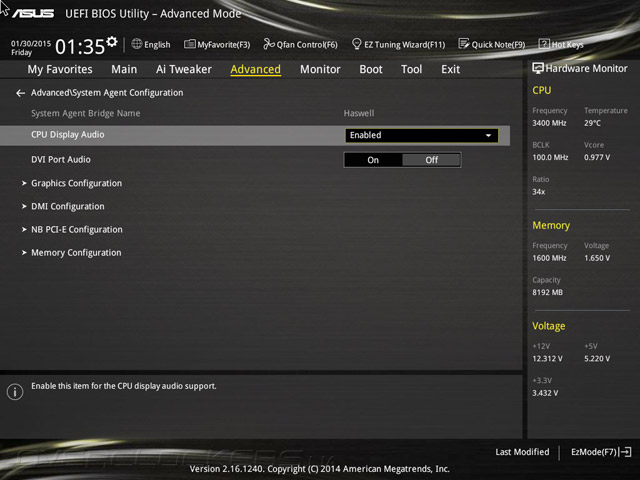Click the arrow of the Enabled combo box
The image size is (640, 480).
tap(488, 136)
